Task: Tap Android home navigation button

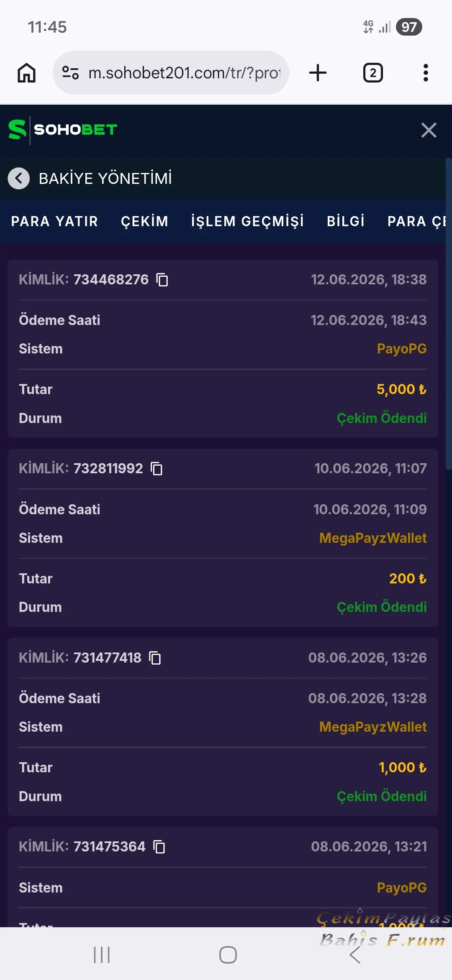Action: tap(228, 955)
